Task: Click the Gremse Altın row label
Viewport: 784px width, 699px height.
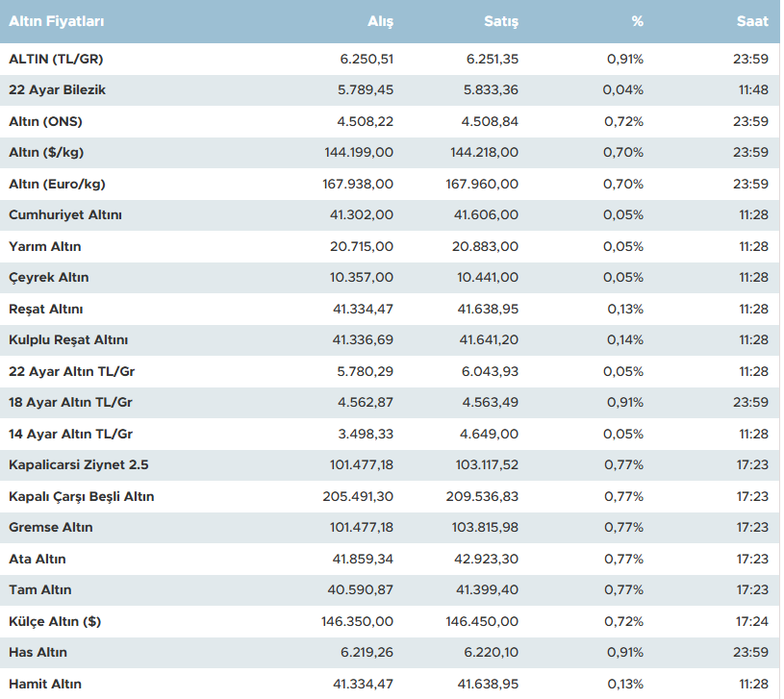Action: click(51, 528)
